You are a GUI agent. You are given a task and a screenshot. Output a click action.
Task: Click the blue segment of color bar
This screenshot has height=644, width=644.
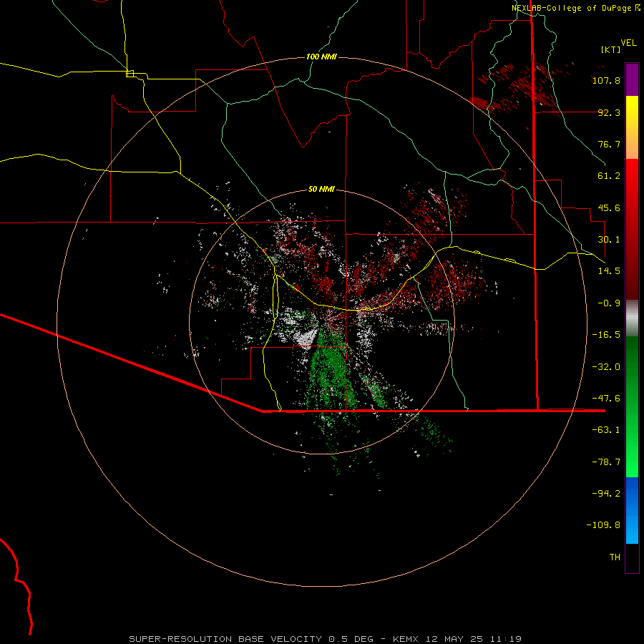point(632,510)
